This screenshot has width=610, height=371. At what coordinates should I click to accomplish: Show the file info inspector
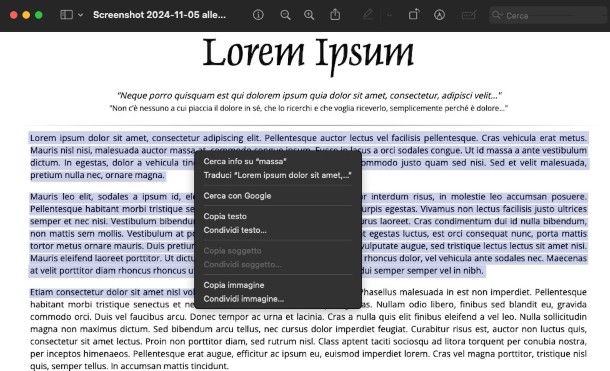click(x=258, y=15)
